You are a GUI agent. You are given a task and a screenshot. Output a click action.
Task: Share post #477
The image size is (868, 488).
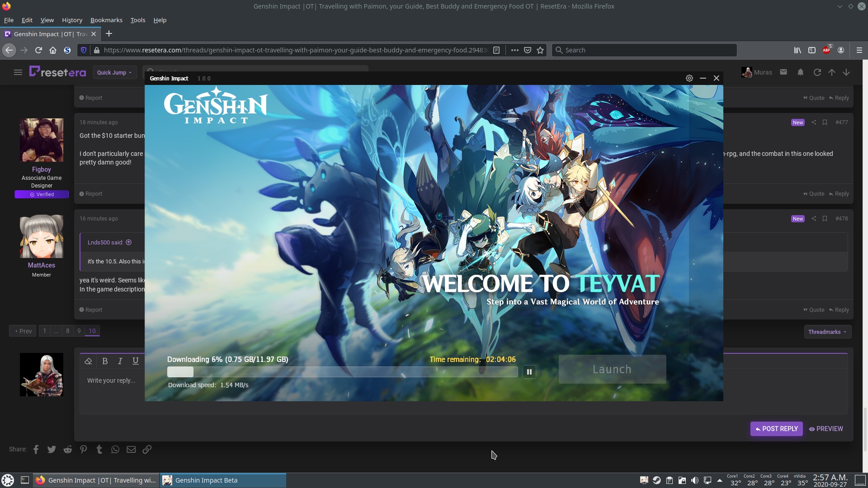pyautogui.click(x=814, y=122)
